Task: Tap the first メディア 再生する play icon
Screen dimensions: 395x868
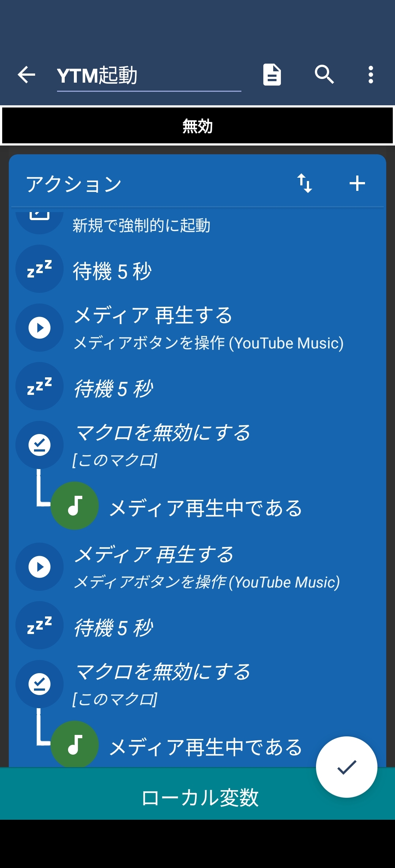Action: (x=39, y=328)
